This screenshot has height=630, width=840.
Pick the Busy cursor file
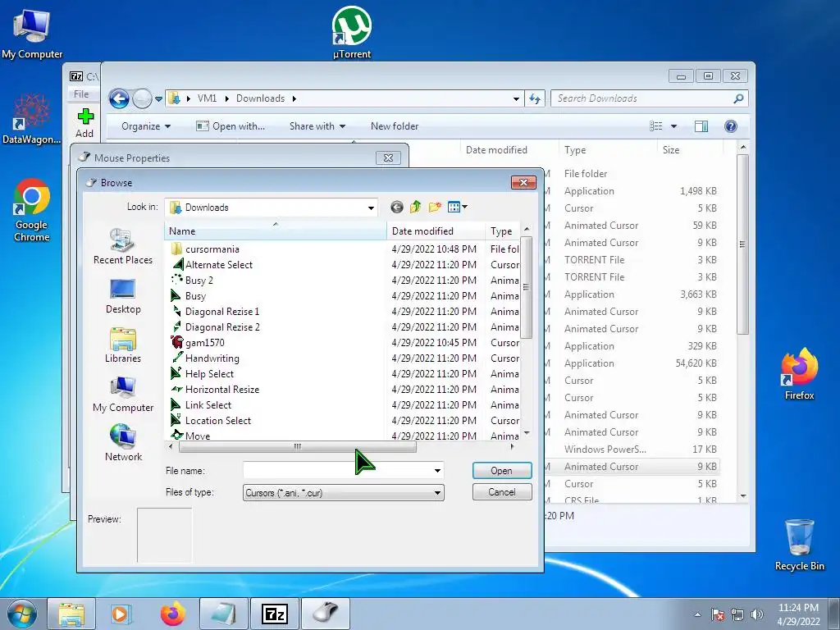point(195,295)
